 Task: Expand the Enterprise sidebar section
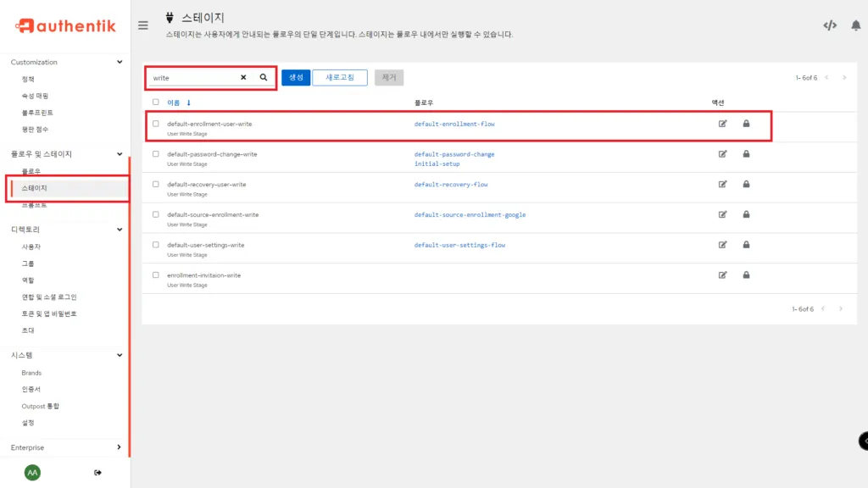(x=120, y=447)
